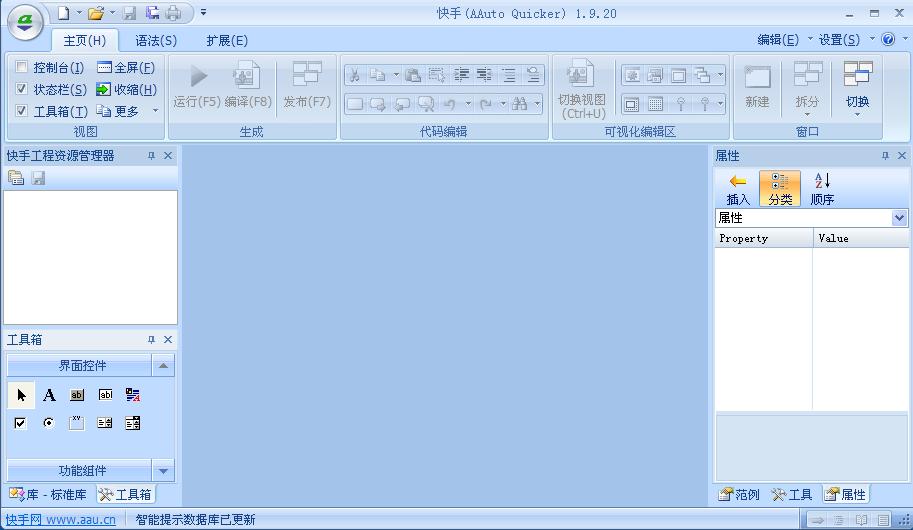The height and width of the screenshot is (530, 913).
Task: Click the open folder icon in quick access bar
Action: (x=96, y=13)
